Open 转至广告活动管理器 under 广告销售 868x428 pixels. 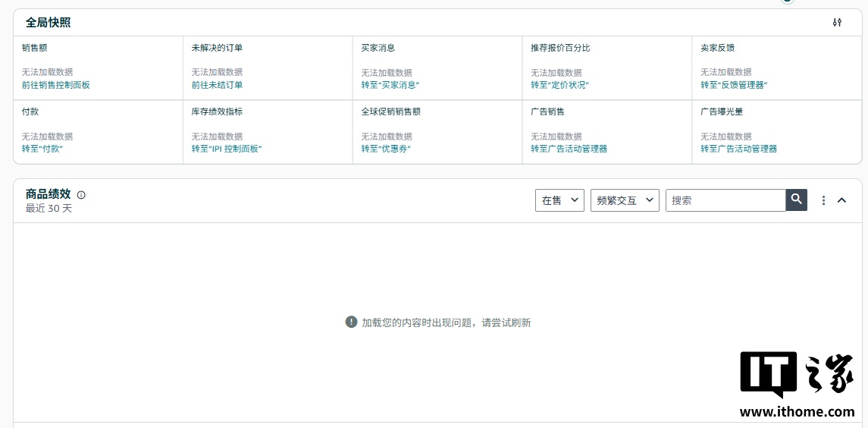tap(569, 149)
